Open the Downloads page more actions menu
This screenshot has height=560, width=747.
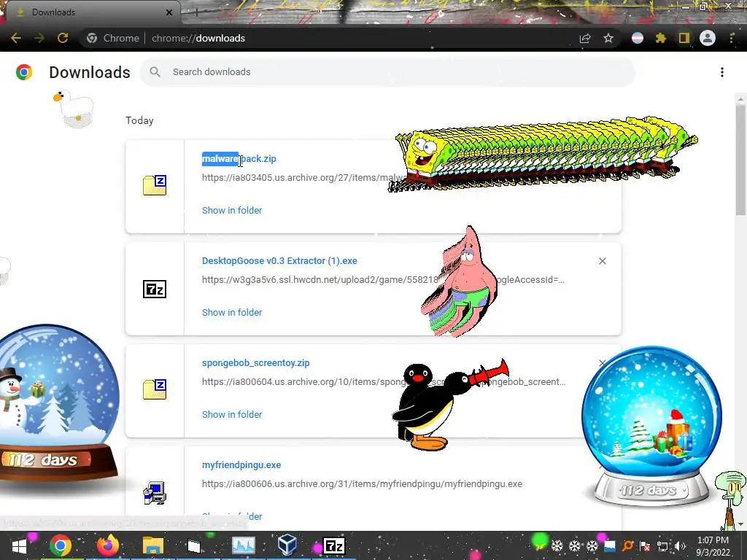tap(722, 72)
